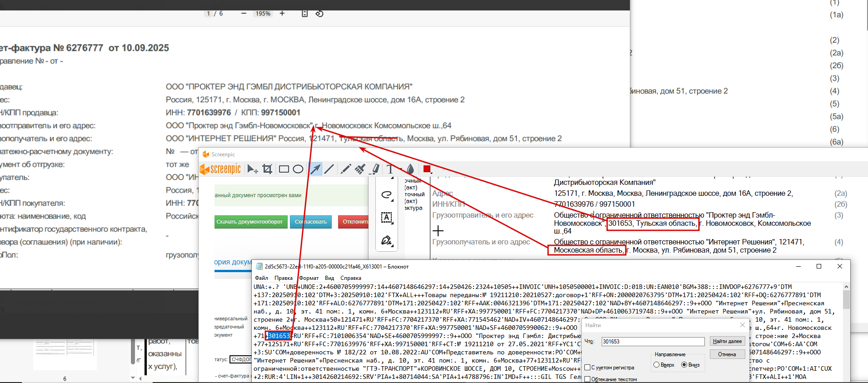Click the КПП 997150001 value in the PDF
The height and width of the screenshot is (383, 868).
(x=280, y=113)
